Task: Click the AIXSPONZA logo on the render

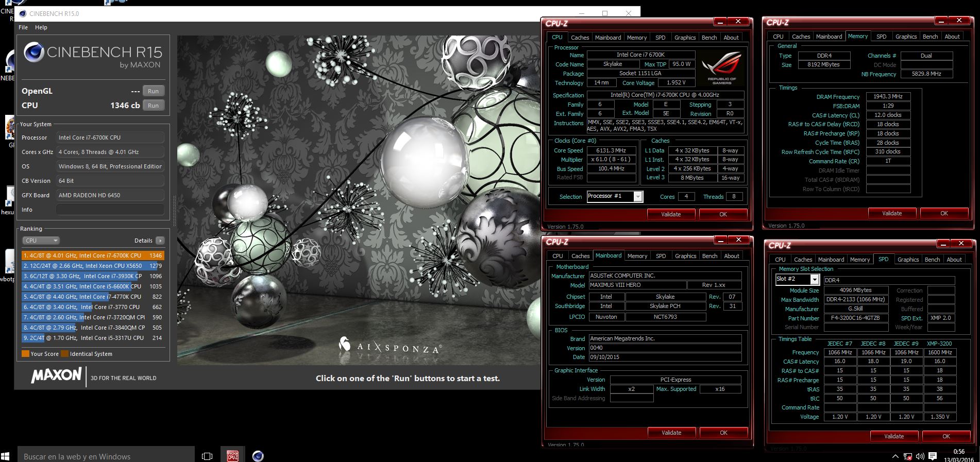Action: click(390, 346)
